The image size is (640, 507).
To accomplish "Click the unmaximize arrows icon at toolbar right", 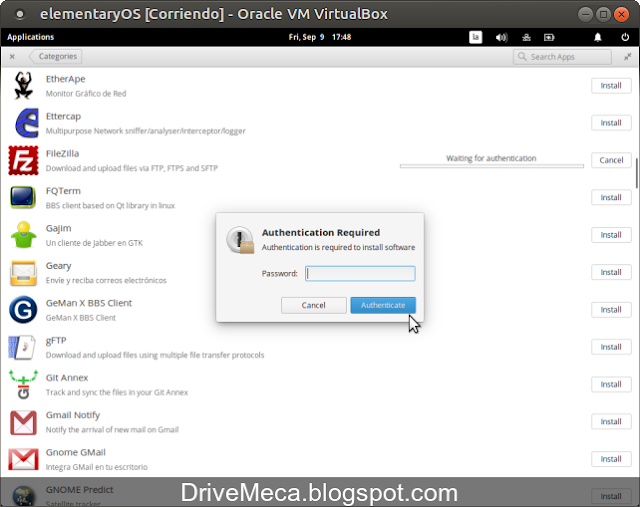I will (x=628, y=57).
